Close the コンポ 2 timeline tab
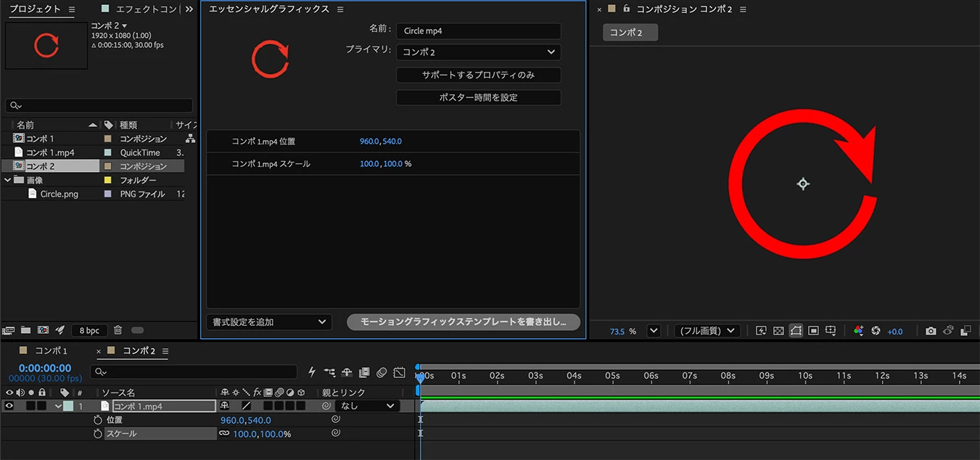This screenshot has width=980, height=460. tap(99, 351)
